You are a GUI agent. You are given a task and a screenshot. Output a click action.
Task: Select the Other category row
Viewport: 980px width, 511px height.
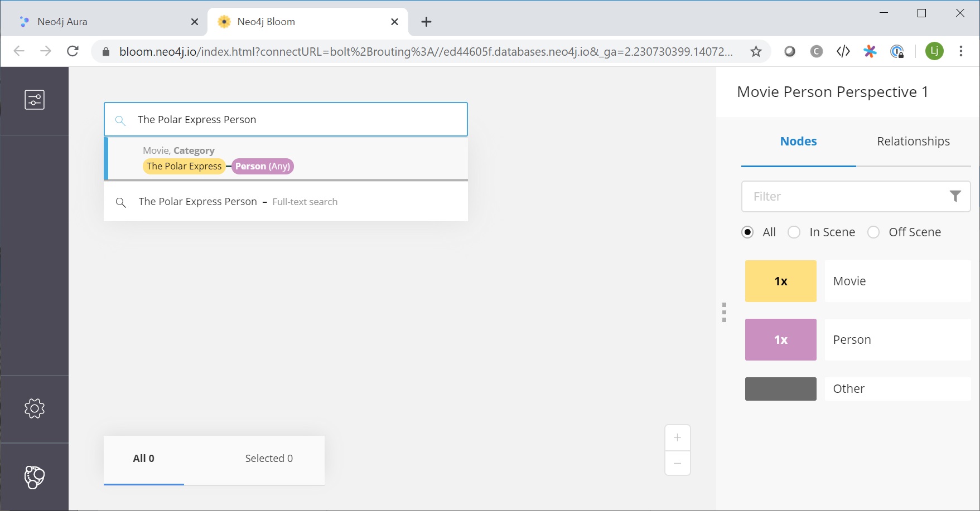tap(897, 389)
